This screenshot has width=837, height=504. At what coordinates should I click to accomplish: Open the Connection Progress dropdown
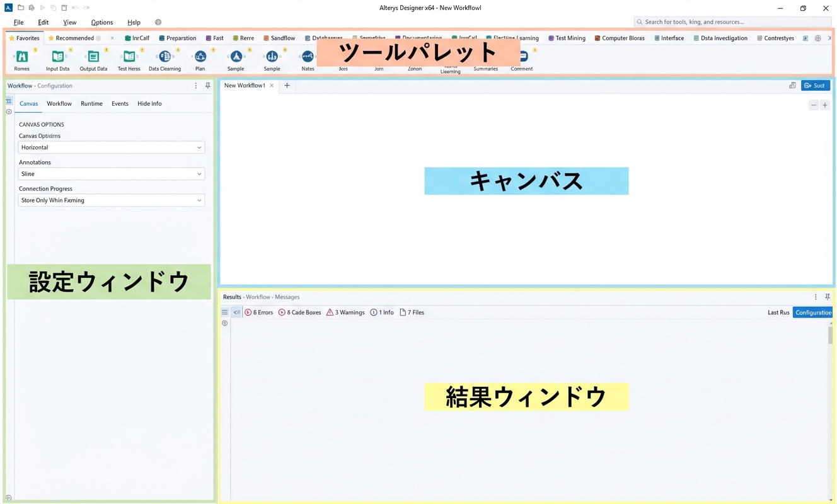click(x=112, y=200)
